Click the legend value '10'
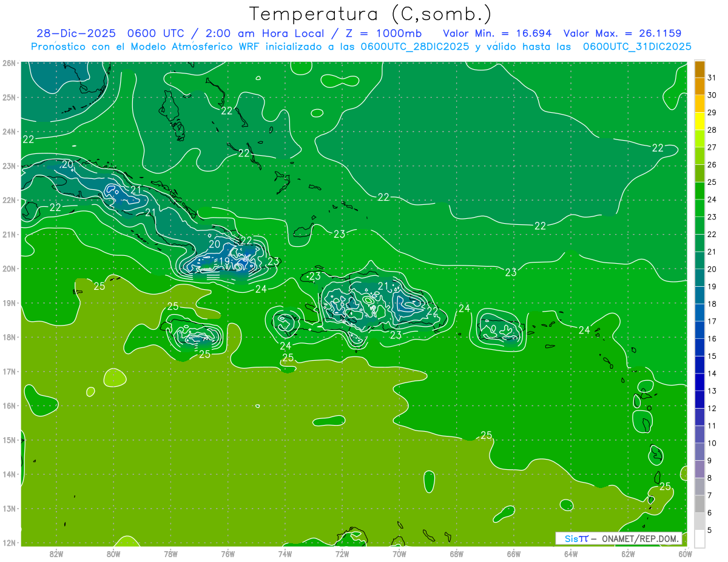Viewport: 728px width, 562px height. [712, 443]
